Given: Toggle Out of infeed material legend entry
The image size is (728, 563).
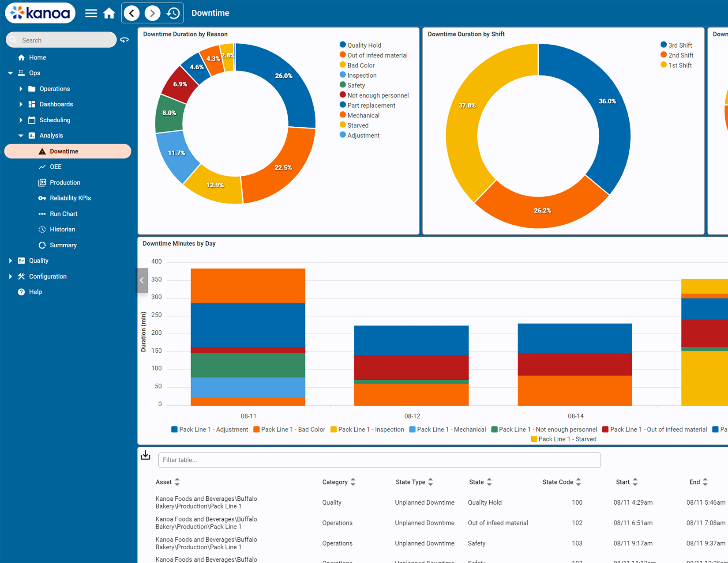Looking at the screenshot, I should pos(373,55).
